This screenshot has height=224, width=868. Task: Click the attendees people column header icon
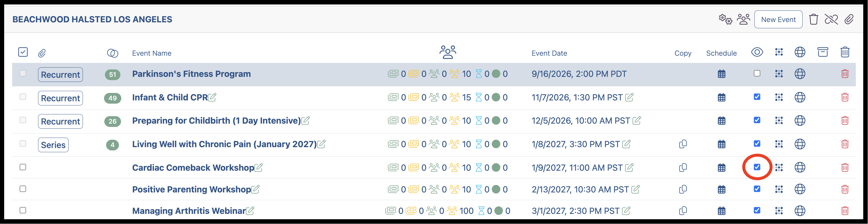click(448, 52)
